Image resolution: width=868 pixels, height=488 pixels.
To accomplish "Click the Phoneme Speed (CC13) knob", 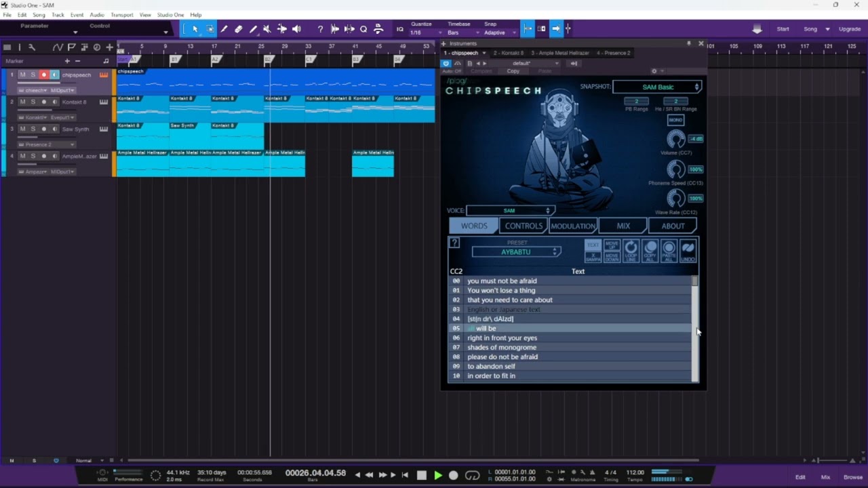I will (675, 169).
